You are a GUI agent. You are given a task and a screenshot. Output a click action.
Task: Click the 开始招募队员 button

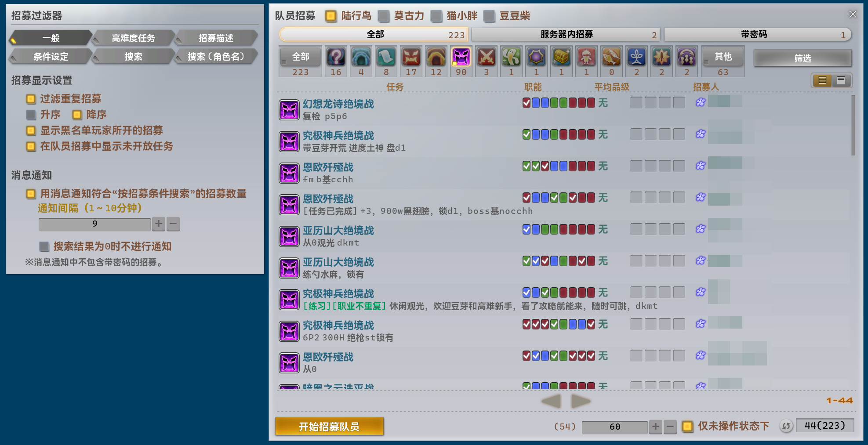click(x=329, y=426)
